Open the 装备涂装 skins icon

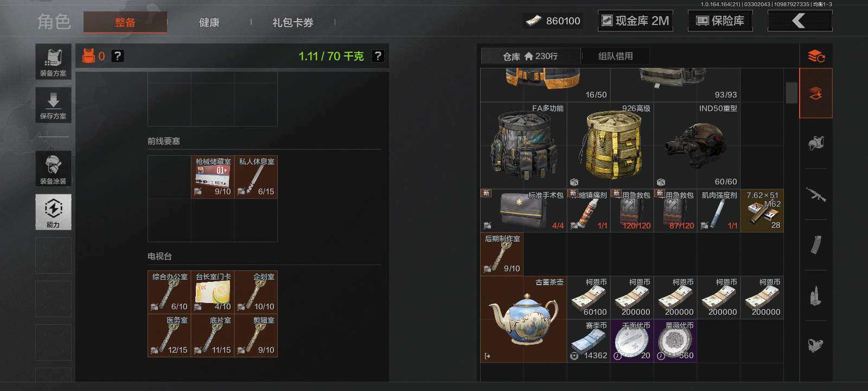[x=53, y=169]
